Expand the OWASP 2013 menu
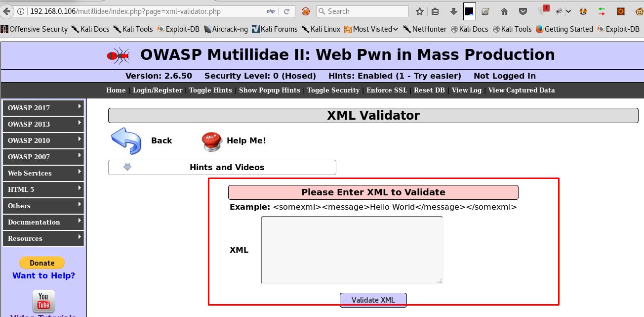The height and width of the screenshot is (317, 644). [43, 124]
